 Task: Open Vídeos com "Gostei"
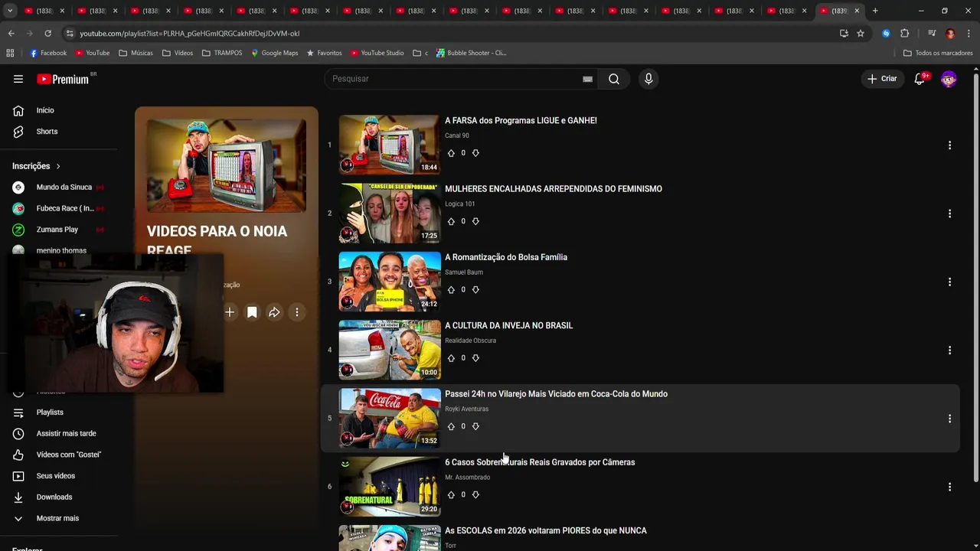coord(68,455)
